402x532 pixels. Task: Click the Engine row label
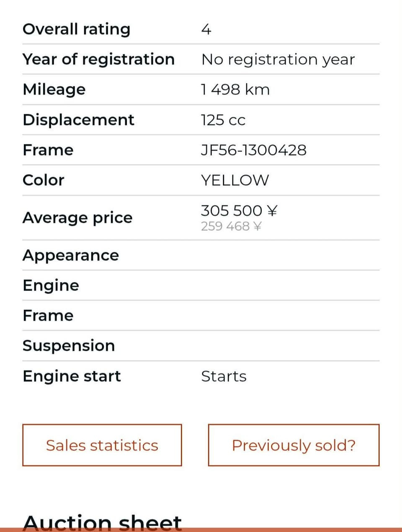point(51,285)
